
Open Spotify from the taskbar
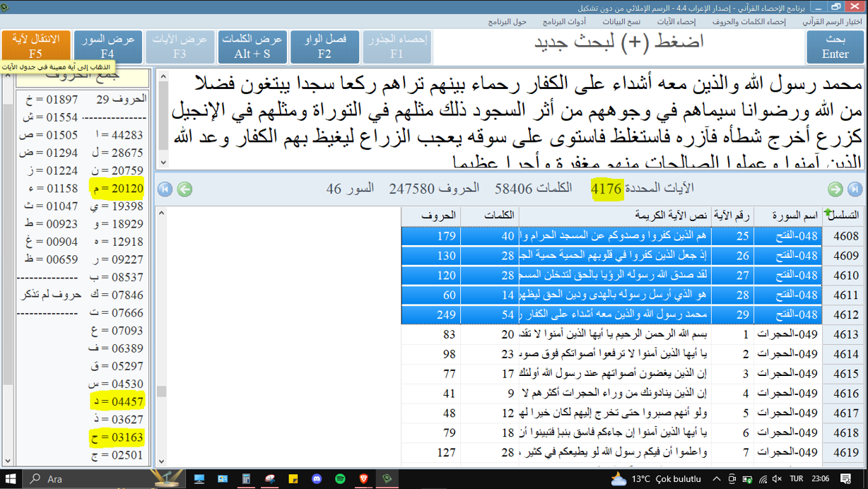(340, 478)
